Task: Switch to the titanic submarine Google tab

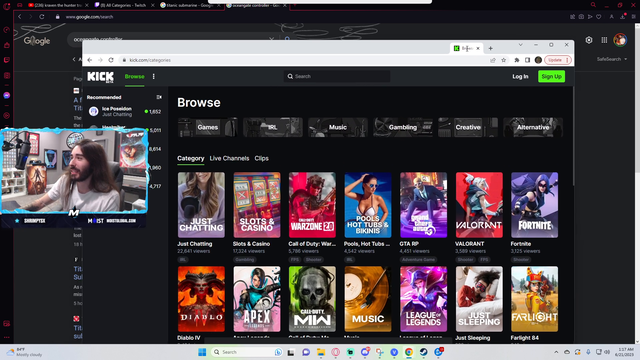Action: [189, 5]
